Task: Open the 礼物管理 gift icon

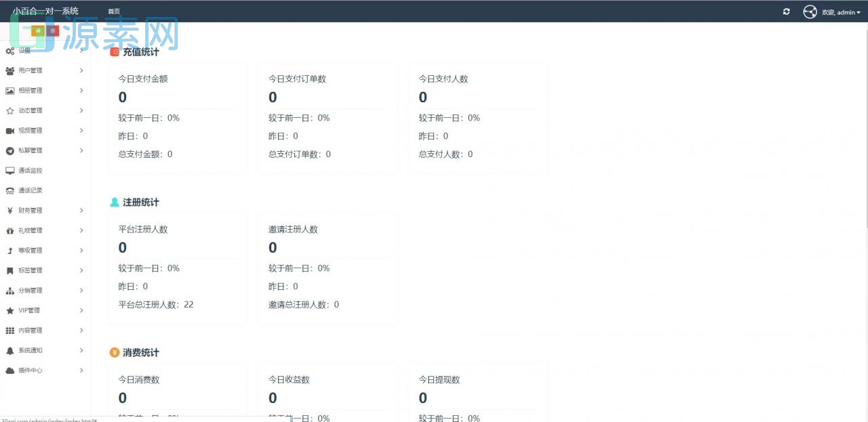Action: 8,230
